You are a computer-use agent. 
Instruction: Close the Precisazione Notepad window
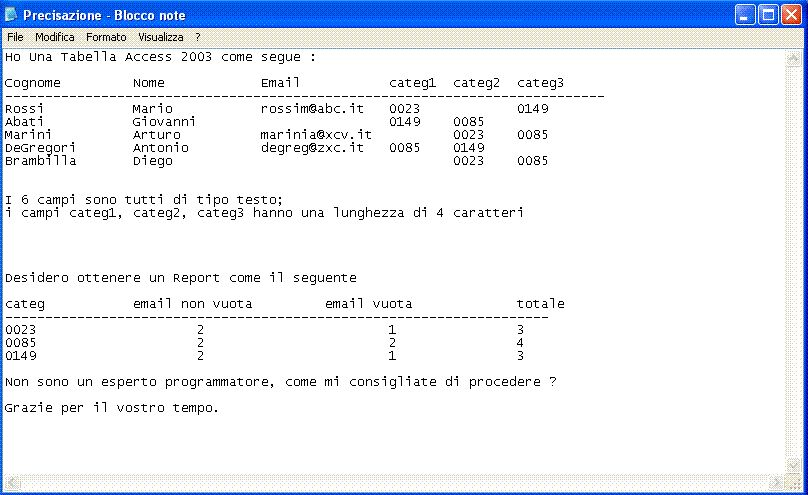click(x=791, y=15)
